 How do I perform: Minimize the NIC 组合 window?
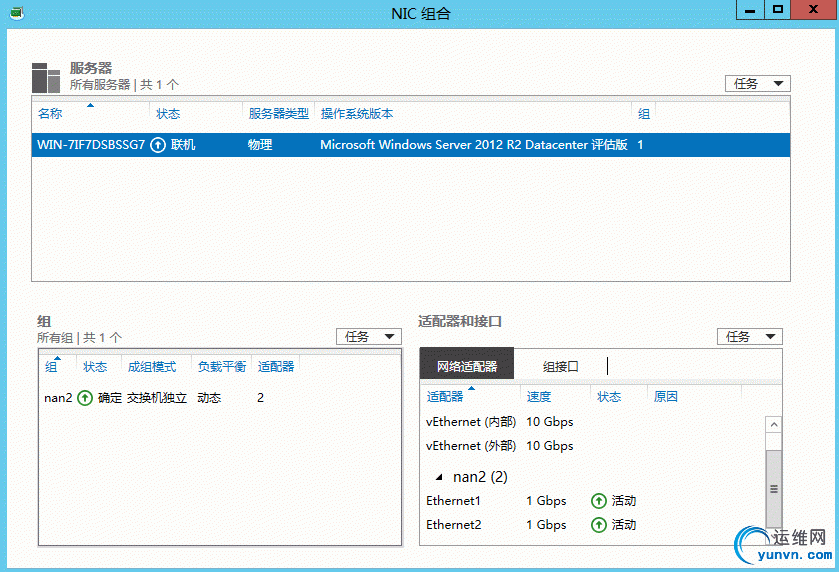pos(750,10)
